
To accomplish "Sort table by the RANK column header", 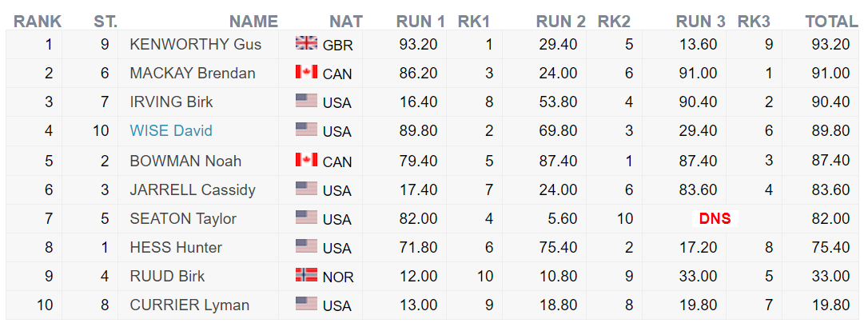I will coord(37,22).
